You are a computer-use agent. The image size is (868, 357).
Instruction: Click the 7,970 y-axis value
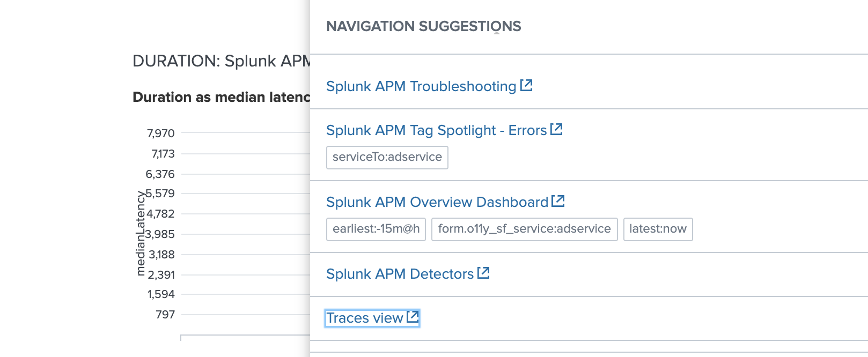[x=161, y=133]
